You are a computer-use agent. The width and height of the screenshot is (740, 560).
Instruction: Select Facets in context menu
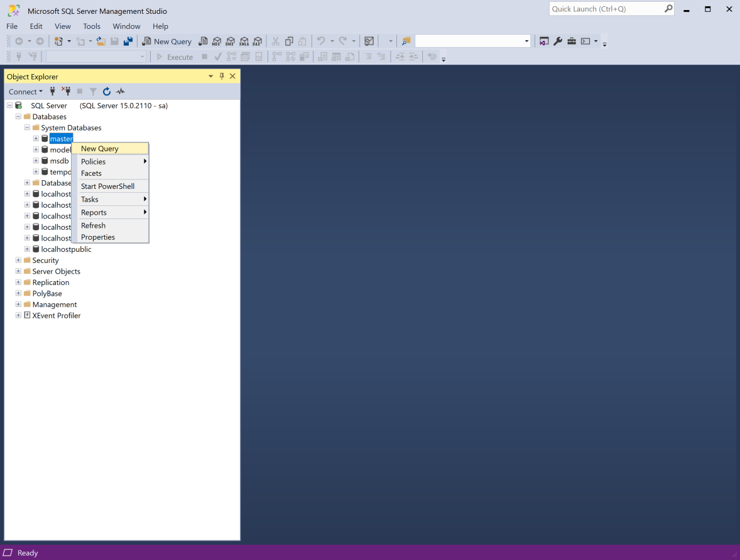(x=110, y=173)
